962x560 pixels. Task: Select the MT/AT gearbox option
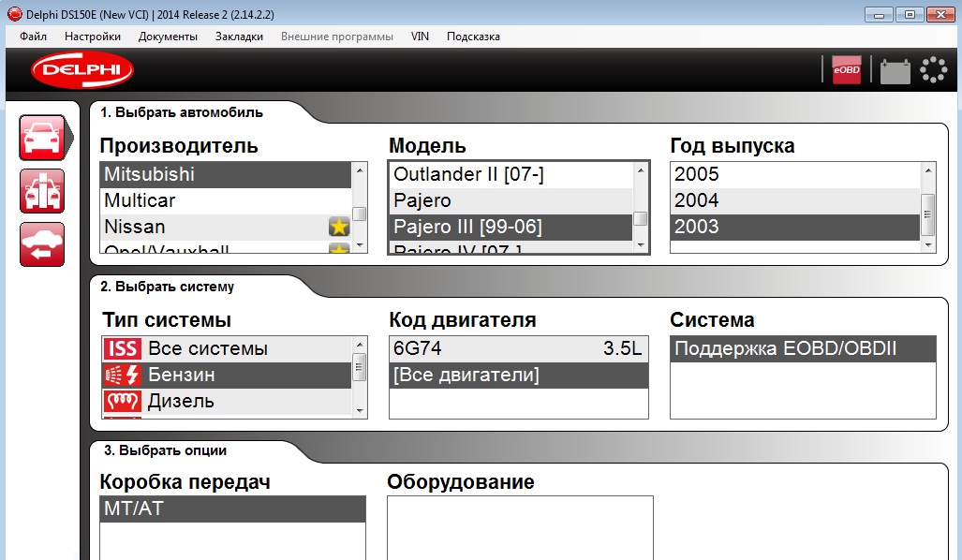pos(232,508)
